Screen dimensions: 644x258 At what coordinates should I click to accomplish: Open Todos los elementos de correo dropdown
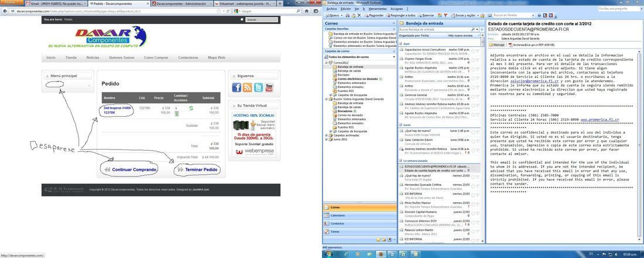click(394, 57)
